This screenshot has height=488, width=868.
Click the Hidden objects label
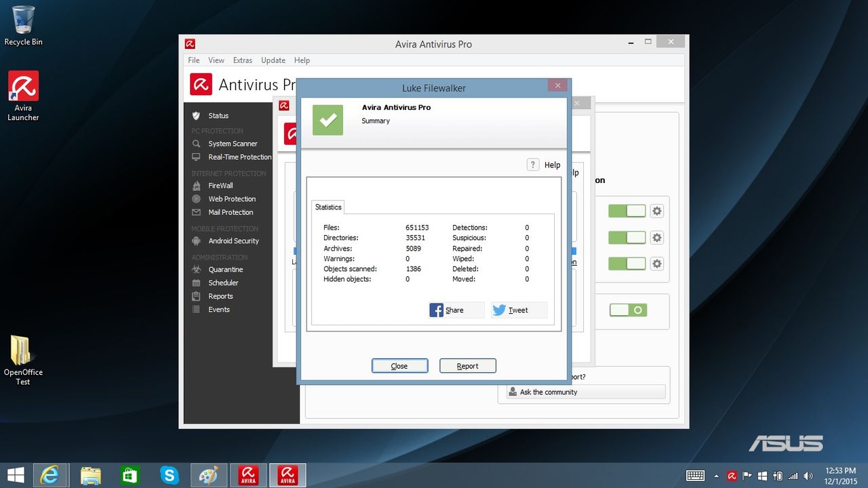click(x=348, y=279)
